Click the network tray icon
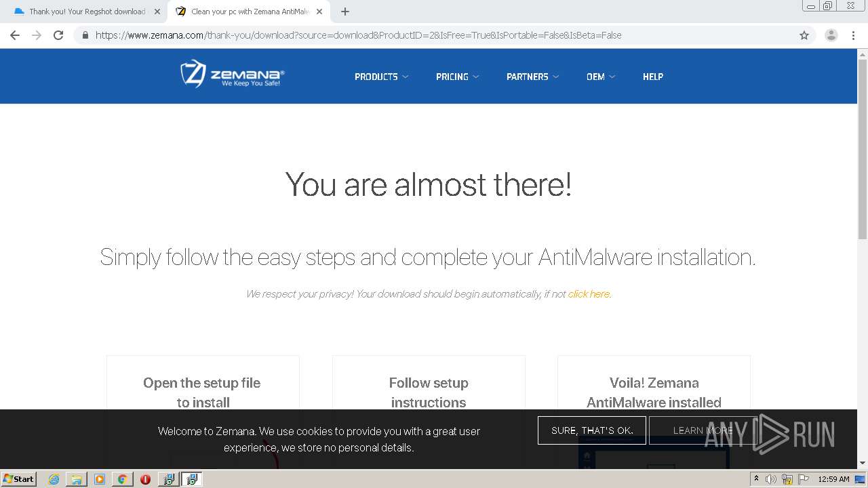 (787, 479)
